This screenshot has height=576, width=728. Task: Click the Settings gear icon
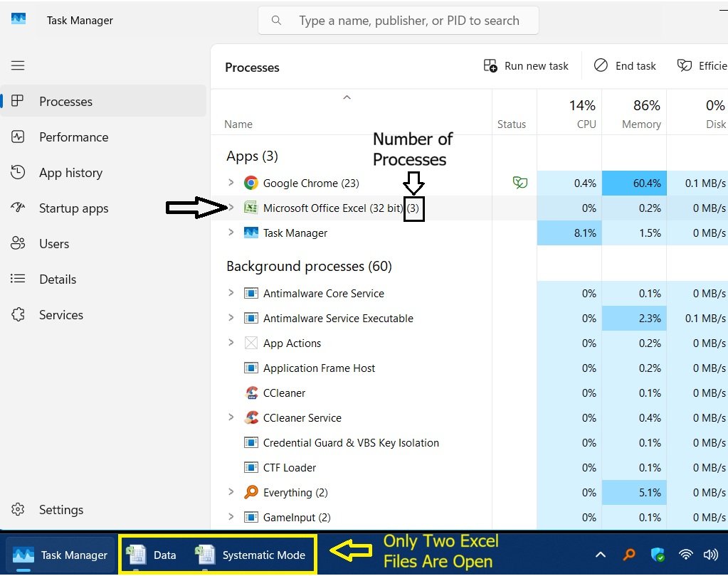[x=18, y=509]
